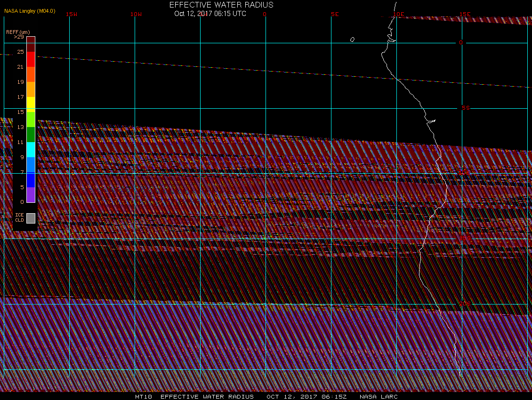The height and width of the screenshot is (400, 532).
Task: Click the small island outline west of coast
Action: [x=353, y=40]
